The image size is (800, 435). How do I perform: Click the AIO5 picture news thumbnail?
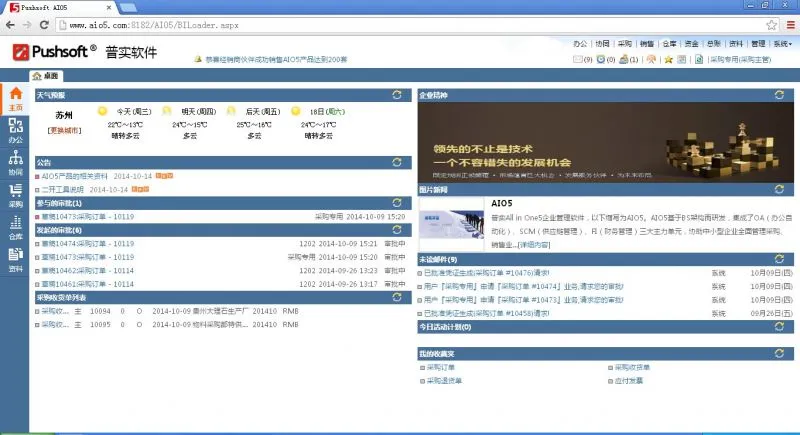pyautogui.click(x=452, y=224)
